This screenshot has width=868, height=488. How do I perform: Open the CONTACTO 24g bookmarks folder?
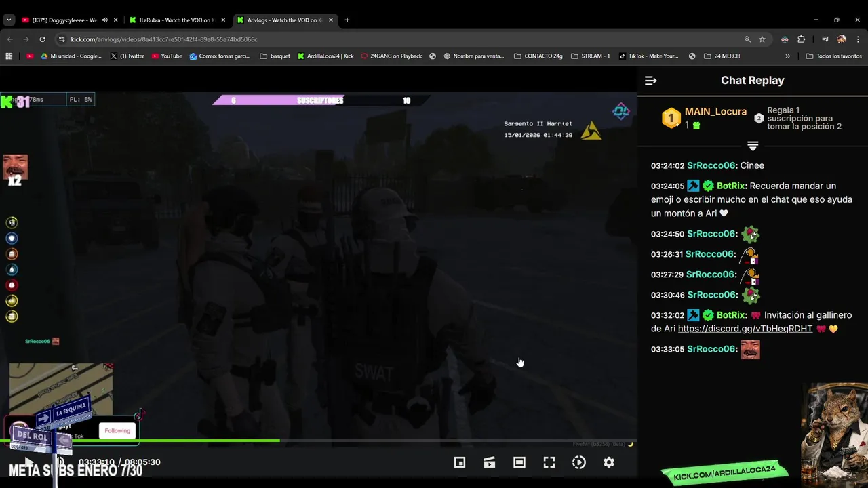coord(538,56)
